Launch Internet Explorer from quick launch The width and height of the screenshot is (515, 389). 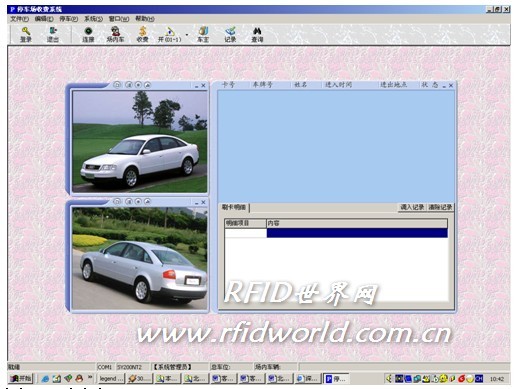(x=45, y=379)
